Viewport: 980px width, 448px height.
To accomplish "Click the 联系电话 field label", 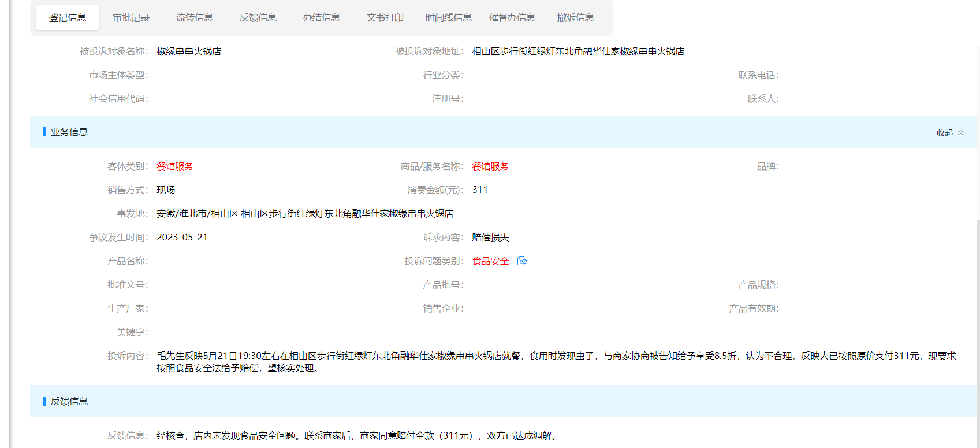I will pos(759,75).
